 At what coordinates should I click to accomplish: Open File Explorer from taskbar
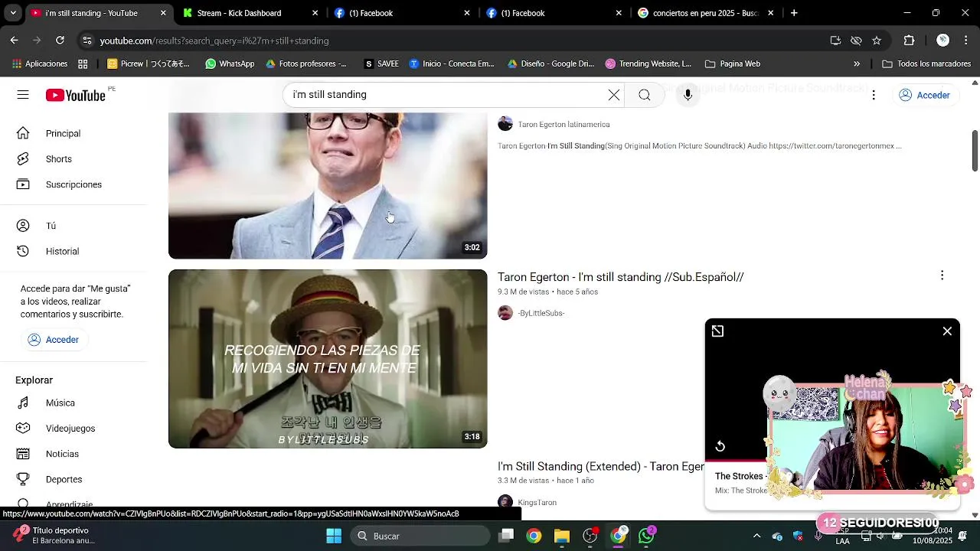pyautogui.click(x=562, y=536)
